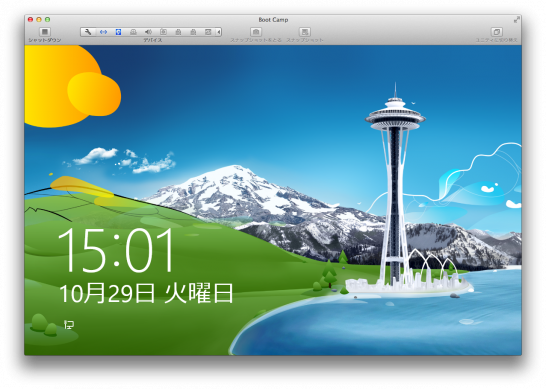Click the 15:01 clock on lock screen
546x389 pixels.
[x=116, y=250]
